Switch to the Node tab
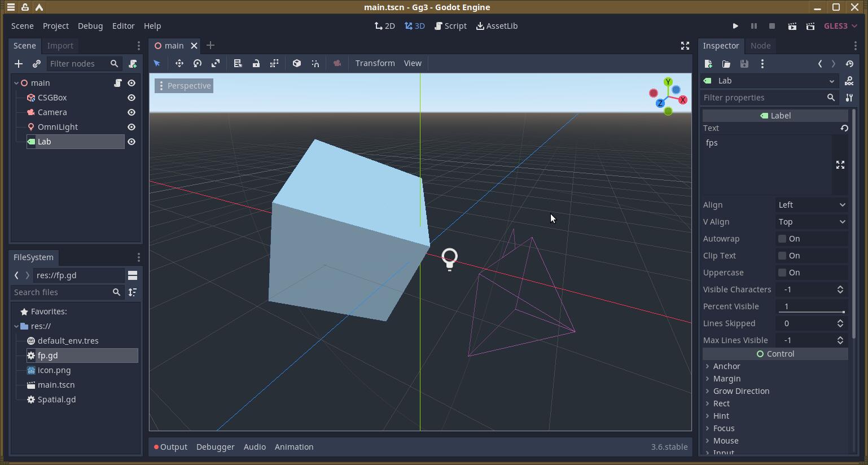868x465 pixels. click(x=760, y=46)
